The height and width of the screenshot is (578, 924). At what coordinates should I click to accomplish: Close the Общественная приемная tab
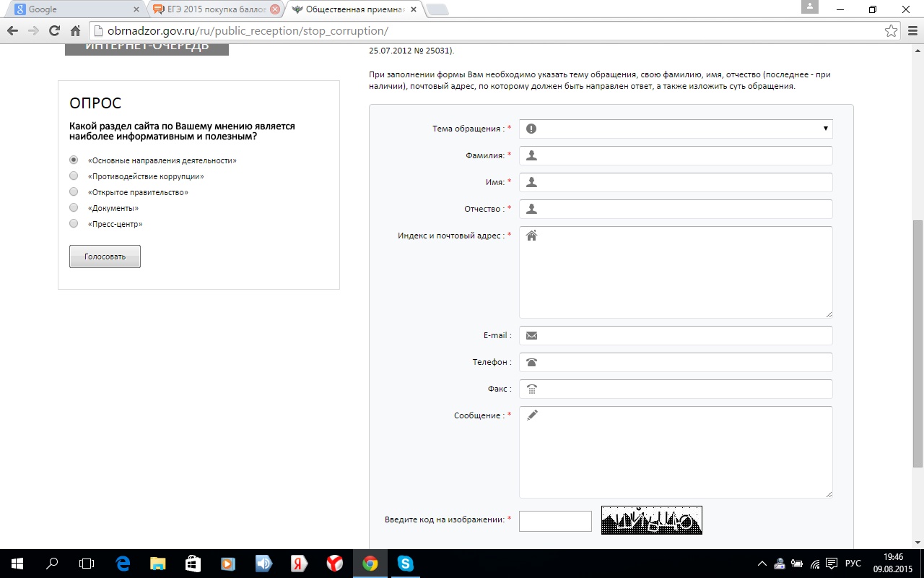click(x=414, y=10)
